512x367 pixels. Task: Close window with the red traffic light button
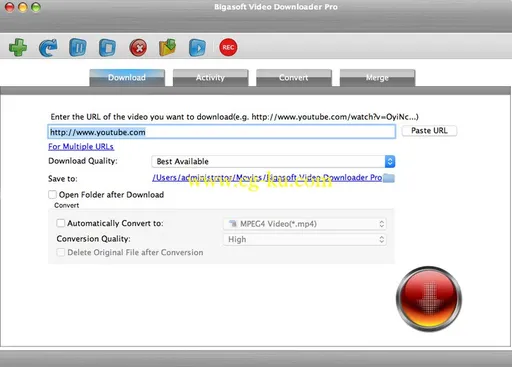tap(10, 7)
